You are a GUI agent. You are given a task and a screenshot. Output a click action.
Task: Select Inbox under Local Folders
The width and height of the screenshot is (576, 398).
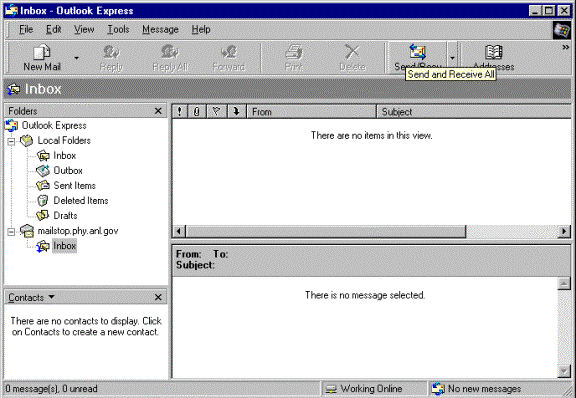[64, 156]
